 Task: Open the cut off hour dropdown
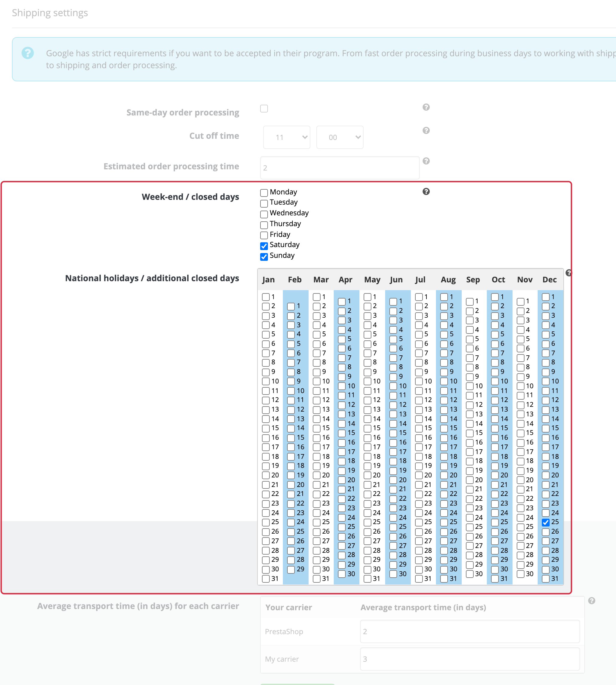point(287,137)
